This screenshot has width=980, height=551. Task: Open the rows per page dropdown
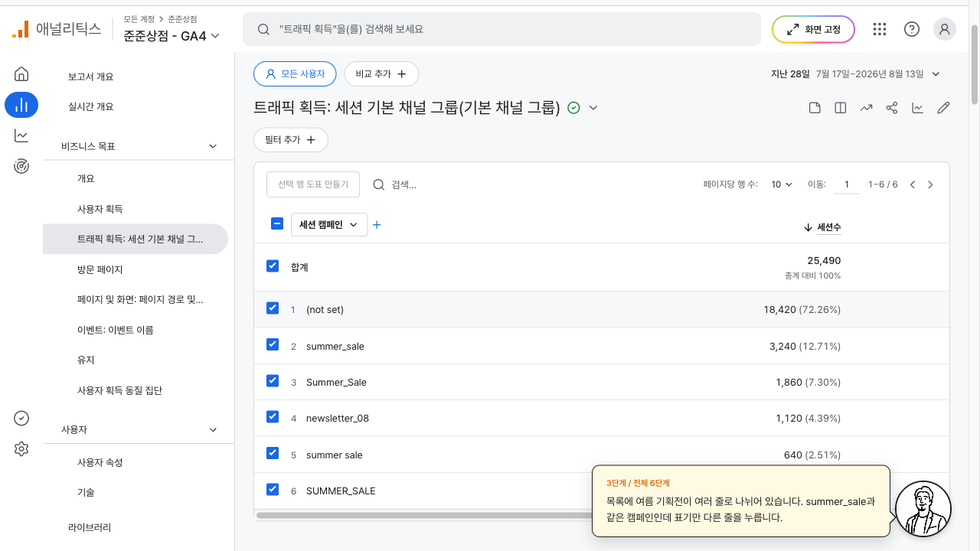point(782,184)
